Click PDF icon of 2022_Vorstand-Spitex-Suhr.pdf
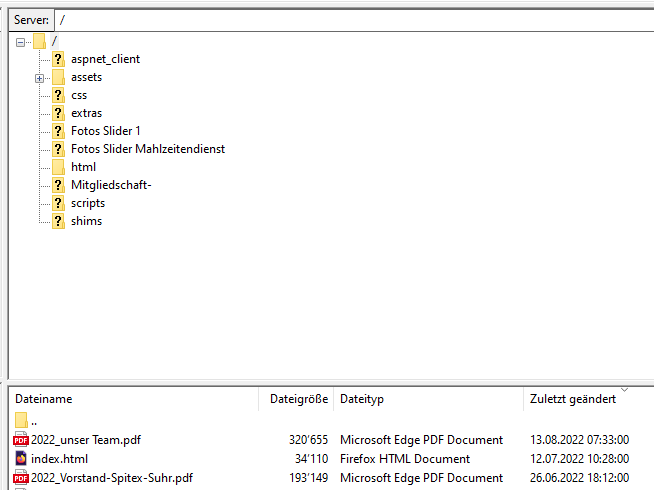Screen dimensions: 654x490 click(21, 478)
